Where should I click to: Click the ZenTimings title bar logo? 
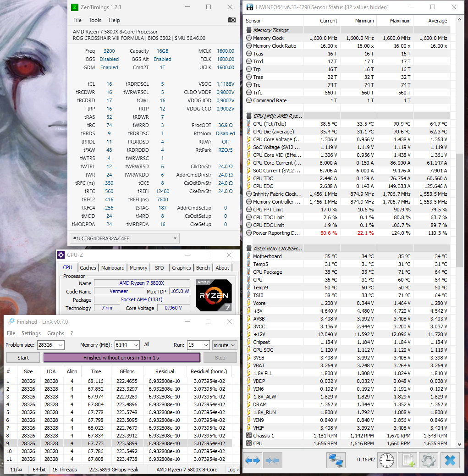coord(75,7)
